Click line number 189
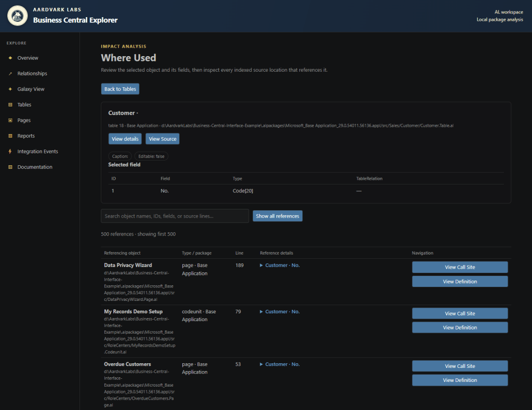 pyautogui.click(x=240, y=266)
